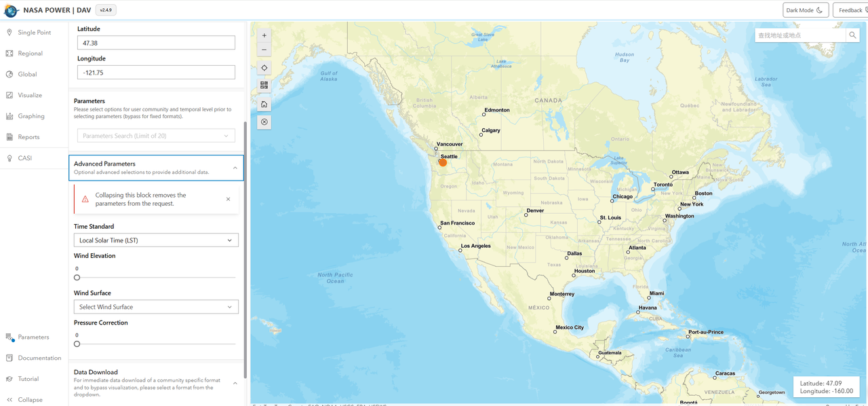Click the map search magnifier icon
The width and height of the screenshot is (868, 406).
(x=852, y=35)
